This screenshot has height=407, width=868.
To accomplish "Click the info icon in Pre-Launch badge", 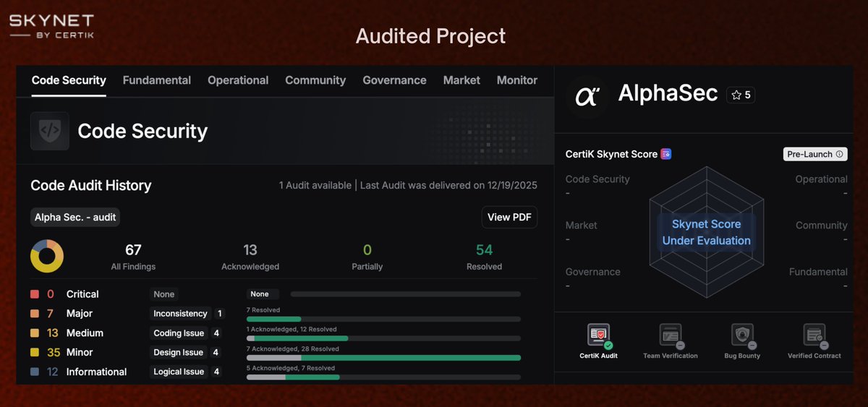I will pyautogui.click(x=839, y=154).
